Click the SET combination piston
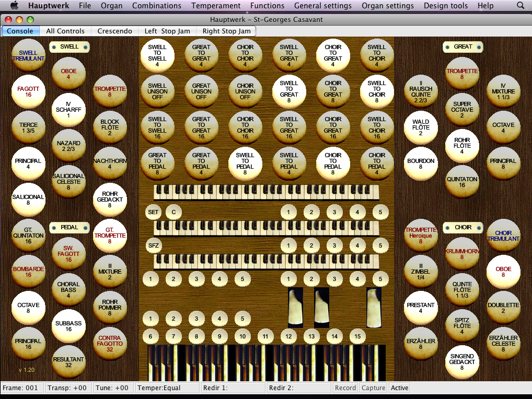 (x=153, y=212)
